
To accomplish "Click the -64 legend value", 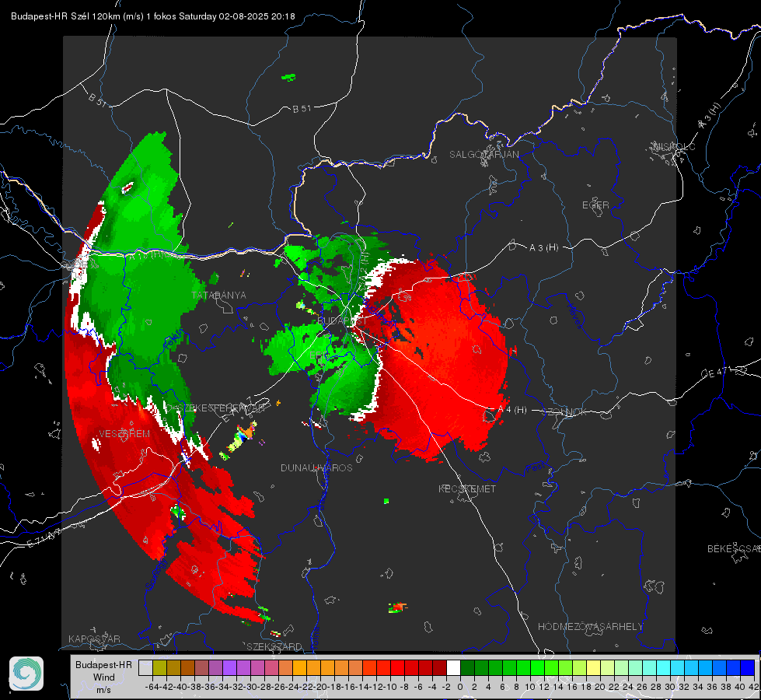I will point(152,687).
